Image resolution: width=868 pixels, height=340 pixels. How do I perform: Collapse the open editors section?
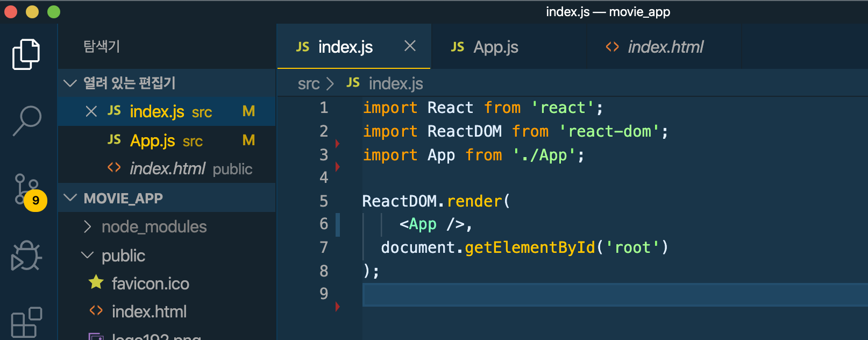(167, 83)
